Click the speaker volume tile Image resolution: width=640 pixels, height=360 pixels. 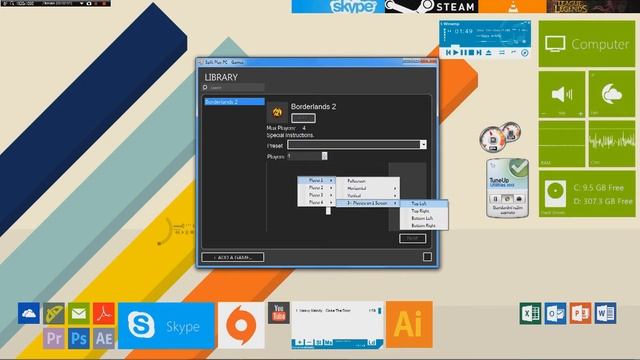tap(562, 94)
